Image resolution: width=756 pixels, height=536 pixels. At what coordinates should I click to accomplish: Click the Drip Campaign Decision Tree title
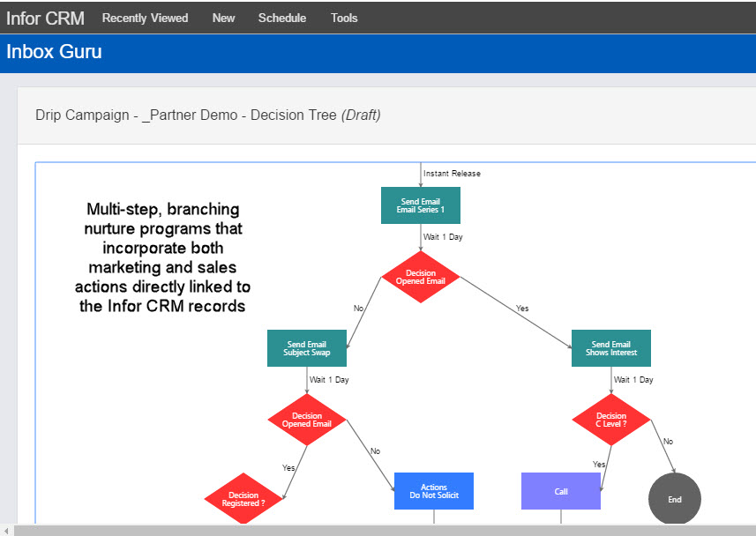pyautogui.click(x=208, y=115)
